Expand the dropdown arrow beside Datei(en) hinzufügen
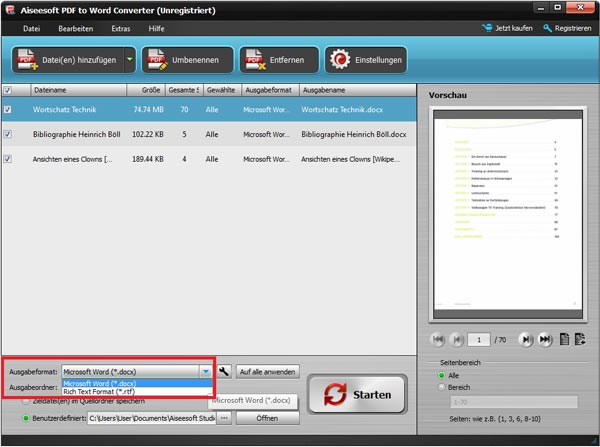 point(129,61)
